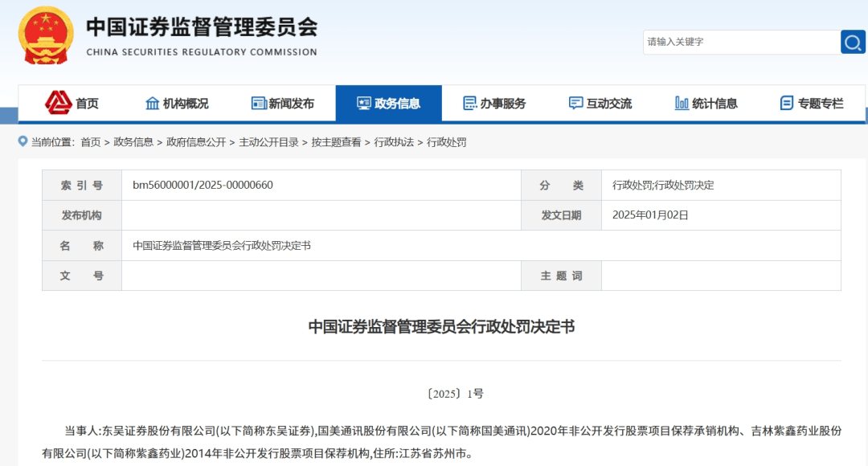Click the issue date 2025年01月02日
The width and height of the screenshot is (868, 466).
[x=650, y=215]
